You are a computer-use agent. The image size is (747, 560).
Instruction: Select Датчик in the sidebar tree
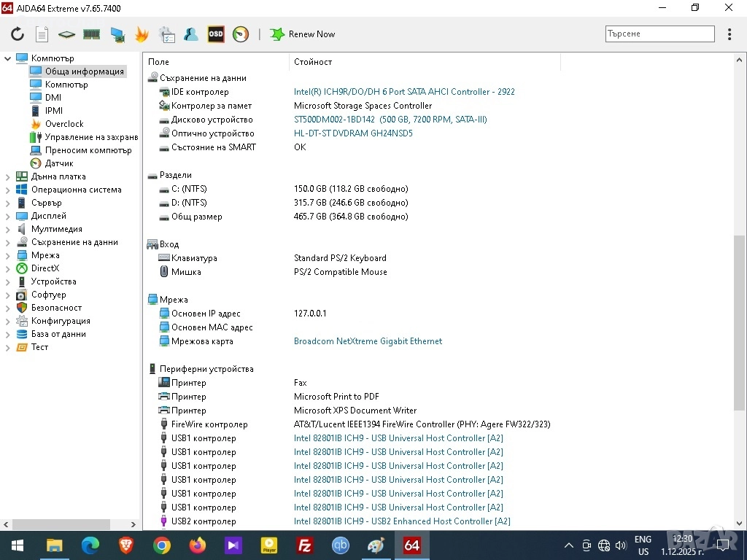pyautogui.click(x=59, y=163)
